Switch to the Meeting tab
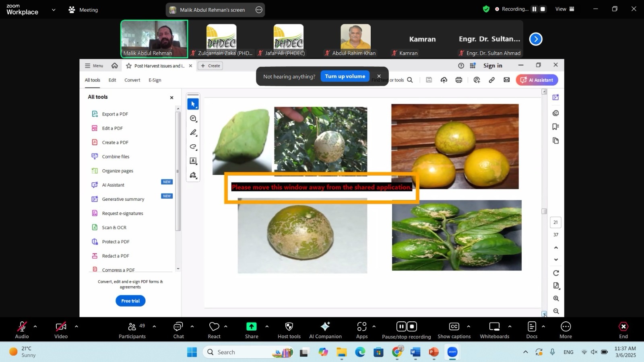Image resolution: width=644 pixels, height=362 pixels. coord(83,10)
